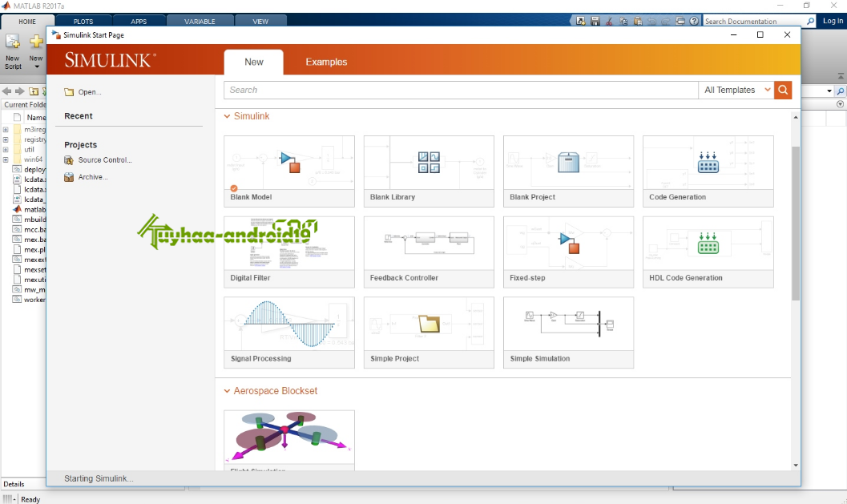Screen dimensions: 847x504
Task: Open the VIEW ribbon tab
Action: point(260,22)
